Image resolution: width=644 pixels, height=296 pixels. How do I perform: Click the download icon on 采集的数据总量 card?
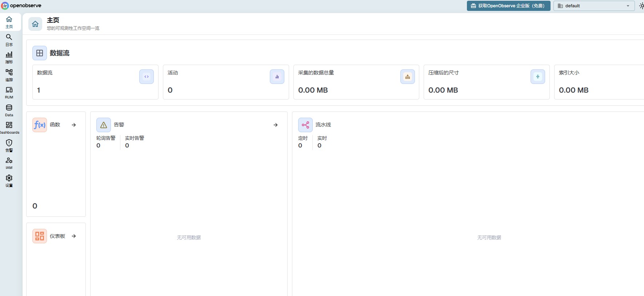tap(408, 77)
